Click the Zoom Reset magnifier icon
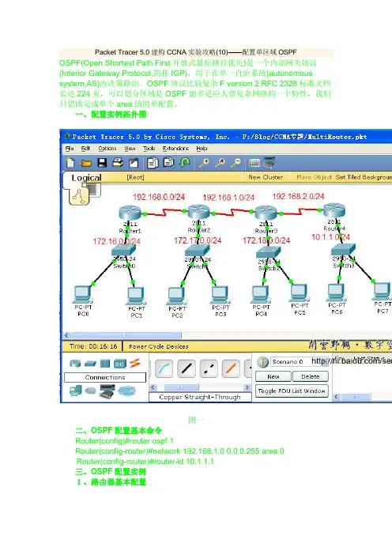Viewport: 392px width, 555px height. (x=220, y=162)
